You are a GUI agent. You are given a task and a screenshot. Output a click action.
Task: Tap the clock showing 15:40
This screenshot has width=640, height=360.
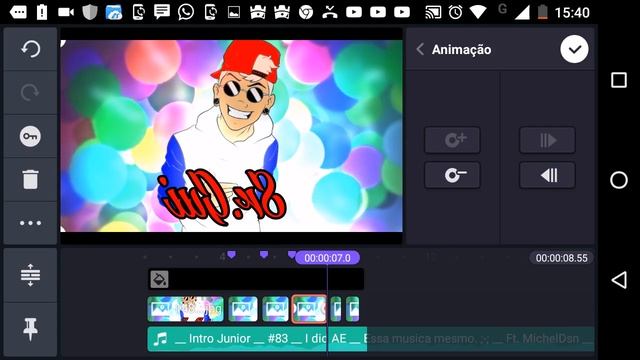(572, 13)
